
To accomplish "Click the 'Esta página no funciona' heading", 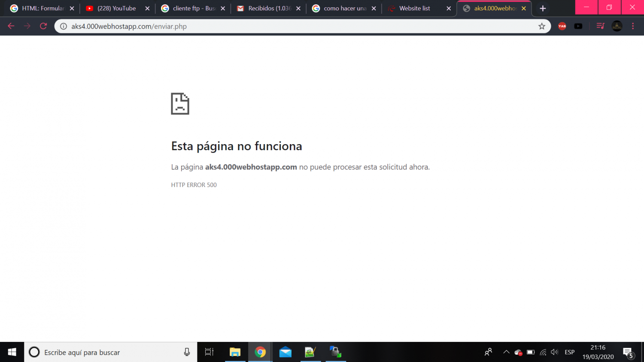I will 237,146.
